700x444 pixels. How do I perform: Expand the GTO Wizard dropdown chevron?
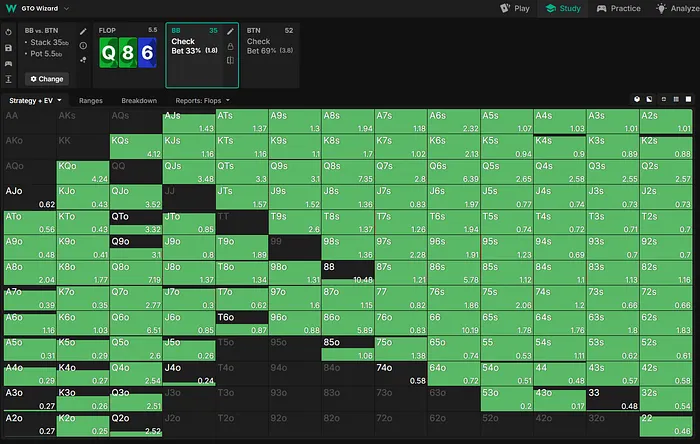click(x=66, y=8)
